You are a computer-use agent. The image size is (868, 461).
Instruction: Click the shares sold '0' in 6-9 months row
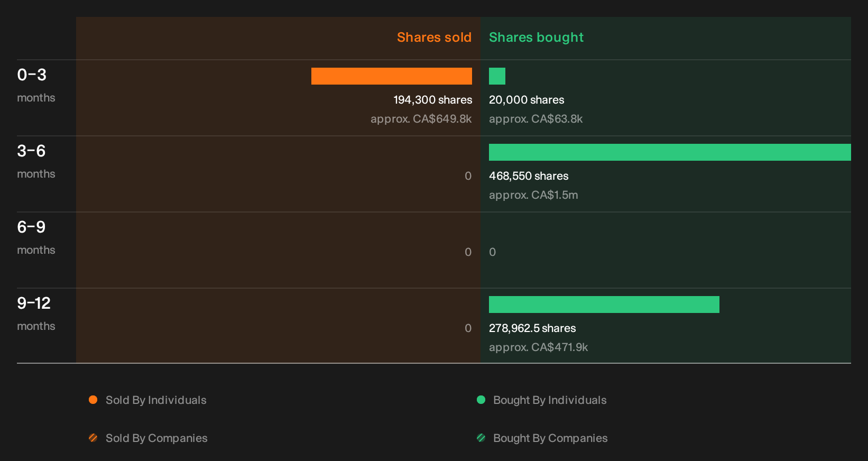[x=468, y=252]
